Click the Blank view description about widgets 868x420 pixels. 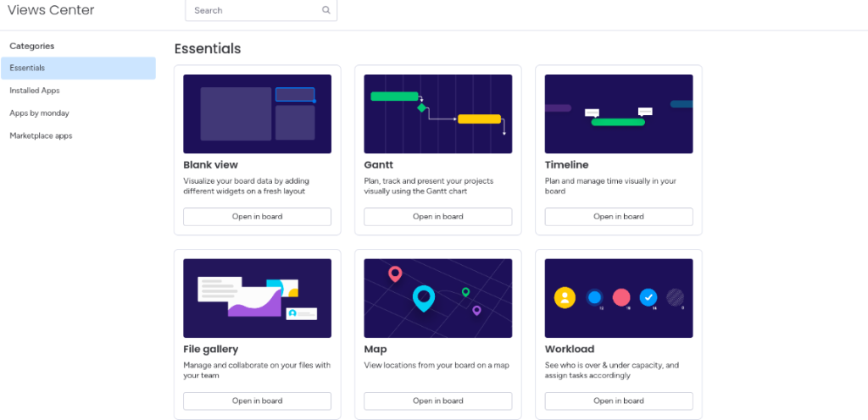[247, 186]
